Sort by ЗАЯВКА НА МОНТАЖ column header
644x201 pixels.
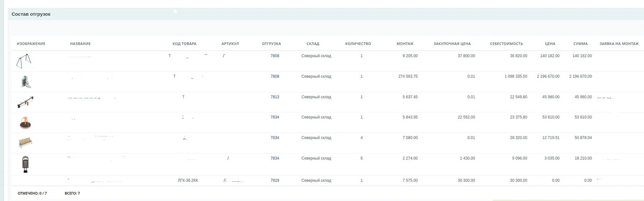(619, 44)
